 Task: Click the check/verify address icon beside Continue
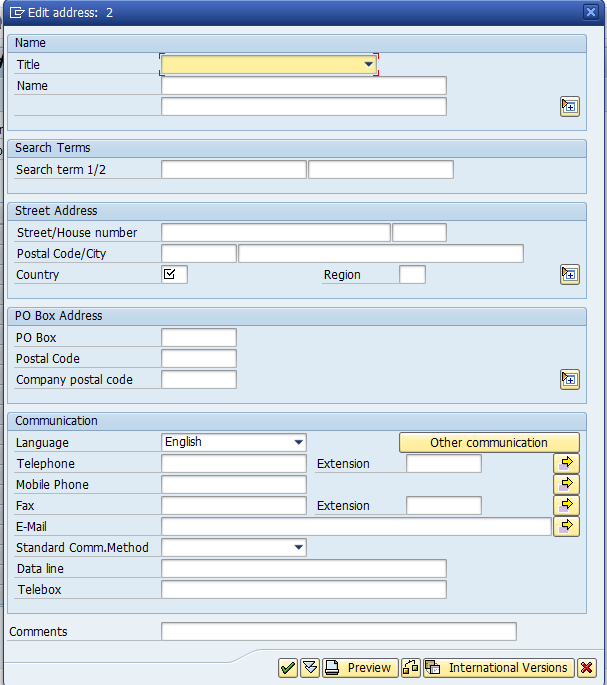tap(309, 668)
